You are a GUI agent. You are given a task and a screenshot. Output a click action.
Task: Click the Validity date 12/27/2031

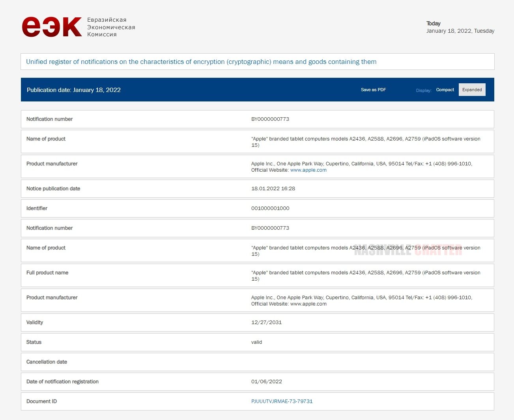click(x=266, y=322)
